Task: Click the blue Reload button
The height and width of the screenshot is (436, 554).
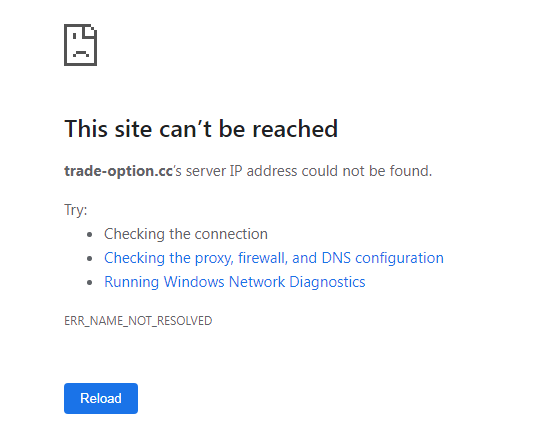Action: click(101, 398)
